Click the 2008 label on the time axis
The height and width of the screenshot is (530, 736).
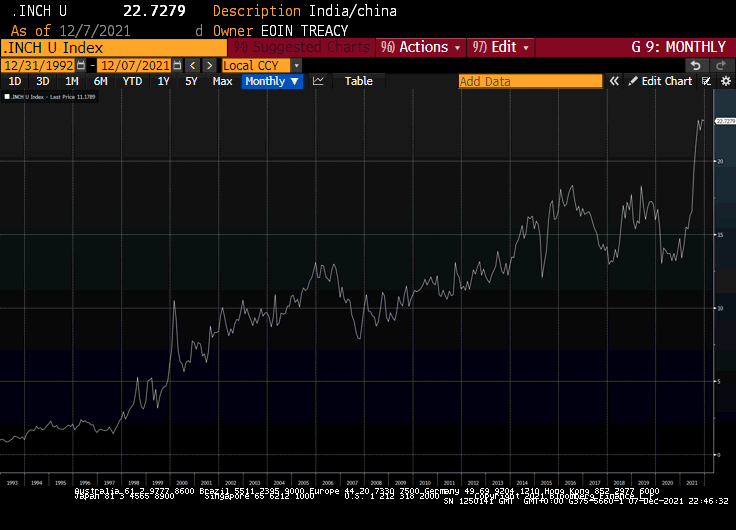click(376, 483)
